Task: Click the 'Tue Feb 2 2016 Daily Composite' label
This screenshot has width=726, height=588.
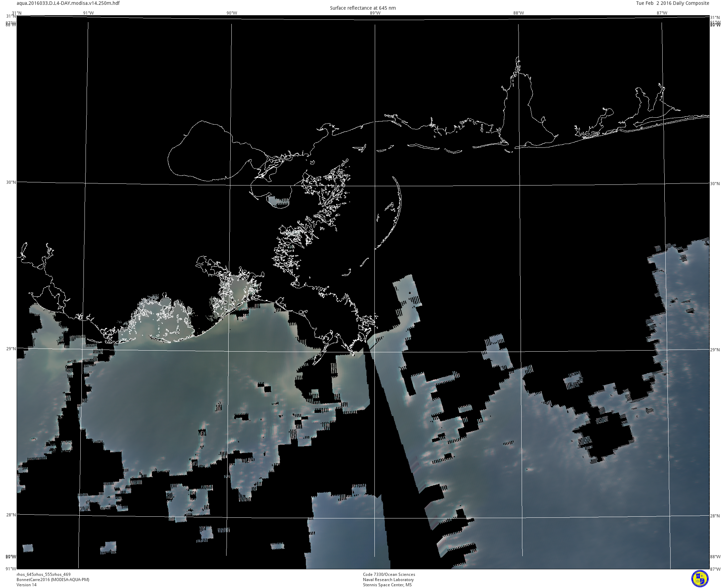Action: pos(672,3)
